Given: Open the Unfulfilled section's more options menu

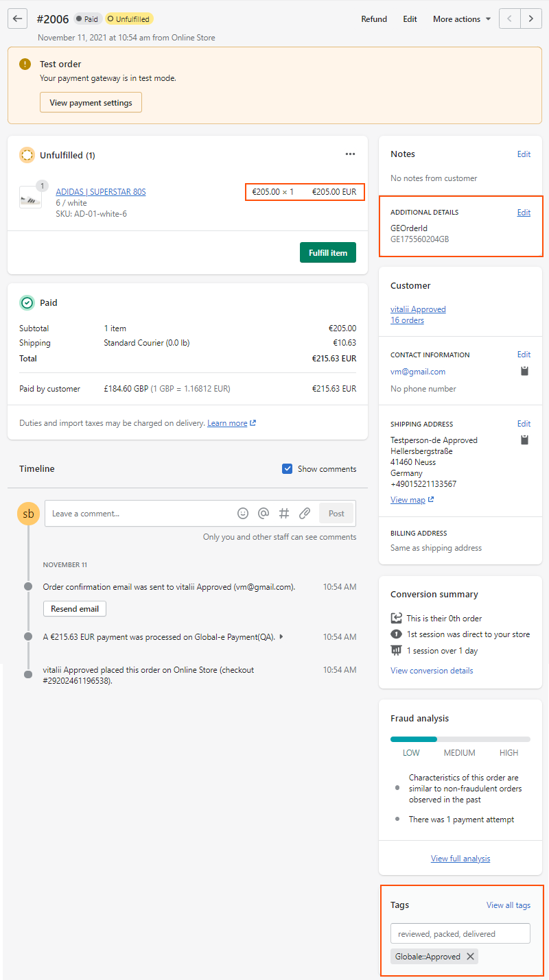Looking at the screenshot, I should pos(350,154).
